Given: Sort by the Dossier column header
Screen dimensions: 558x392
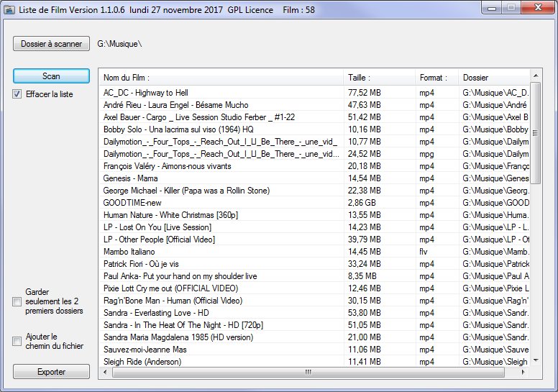Looking at the screenshot, I should point(494,78).
